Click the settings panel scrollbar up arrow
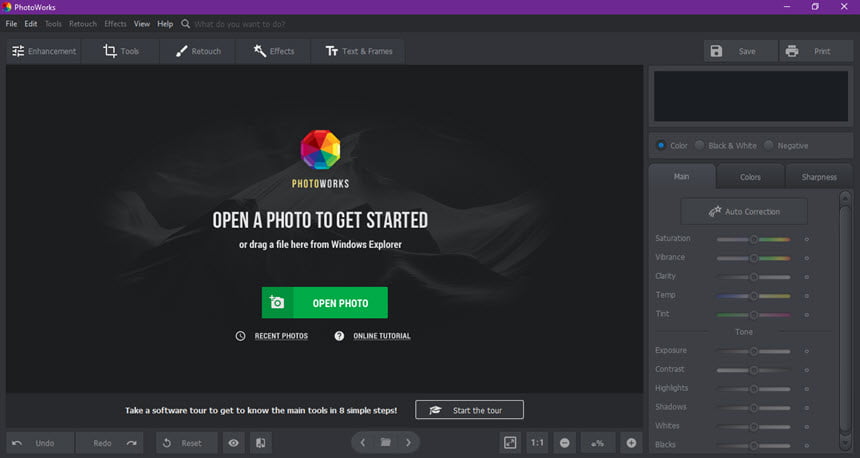Viewport: 860px width, 458px height. click(x=845, y=198)
